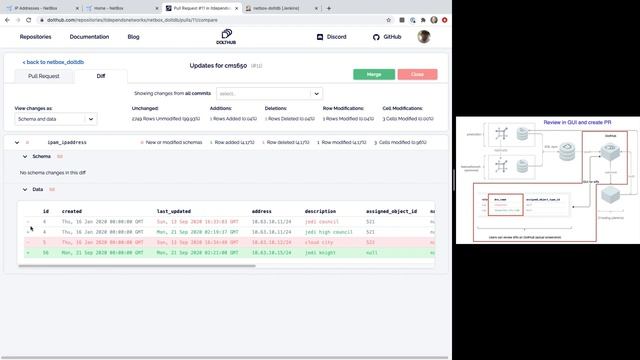The height and width of the screenshot is (360, 640).
Task: Click the jedi knight description cell
Action: (x=320, y=253)
